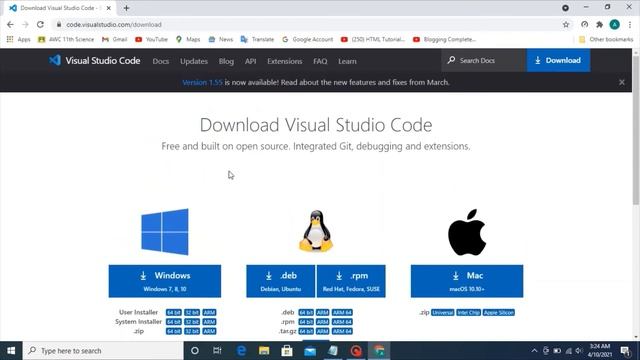Open Cortana circle on the taskbar
This screenshot has height=360, width=640.
point(195,351)
